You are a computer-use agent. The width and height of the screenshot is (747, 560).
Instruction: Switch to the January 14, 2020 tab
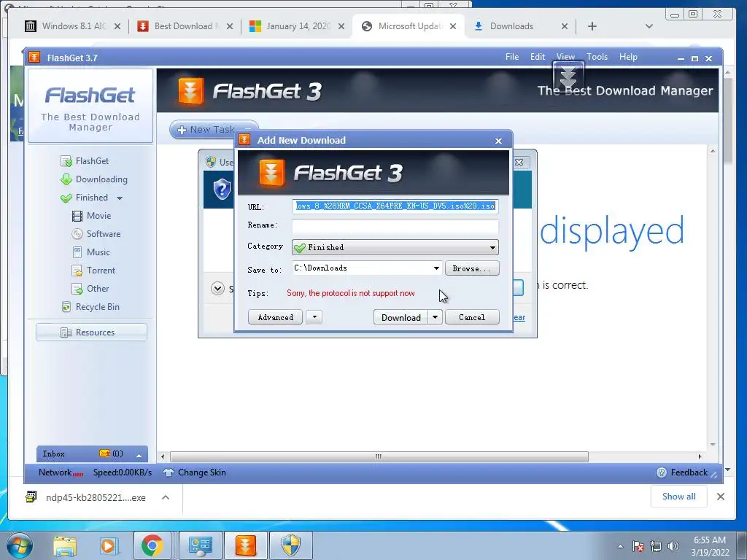tap(297, 26)
